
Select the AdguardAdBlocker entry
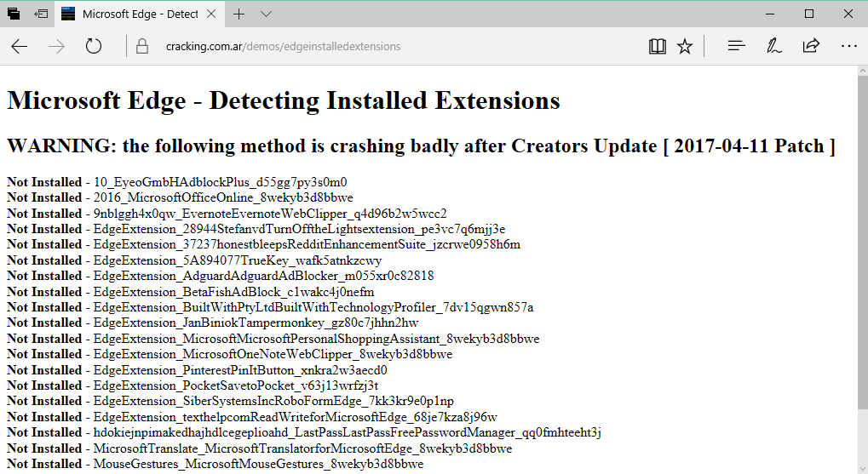pos(221,276)
